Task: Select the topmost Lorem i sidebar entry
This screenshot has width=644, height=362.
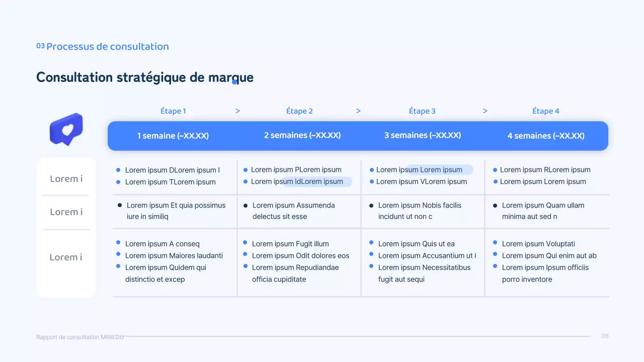Action: tap(65, 178)
